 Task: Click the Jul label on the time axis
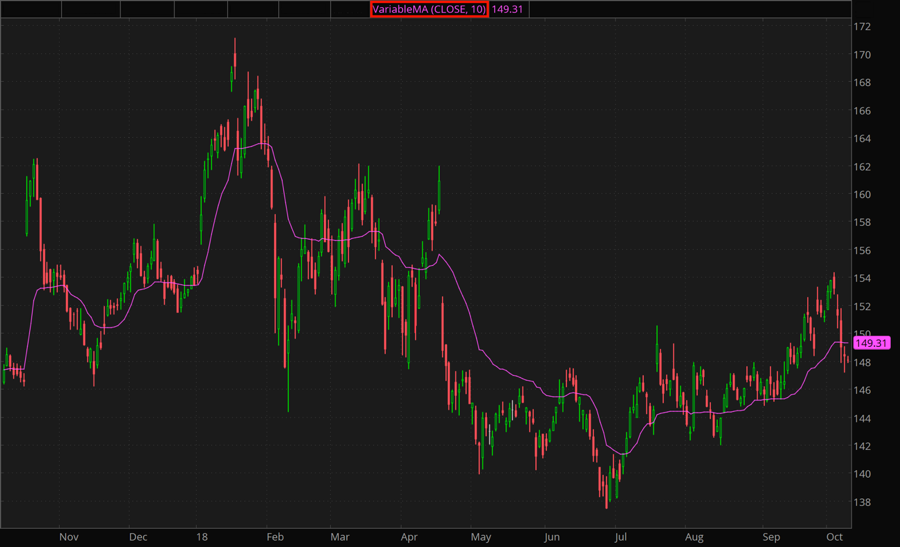click(x=620, y=537)
